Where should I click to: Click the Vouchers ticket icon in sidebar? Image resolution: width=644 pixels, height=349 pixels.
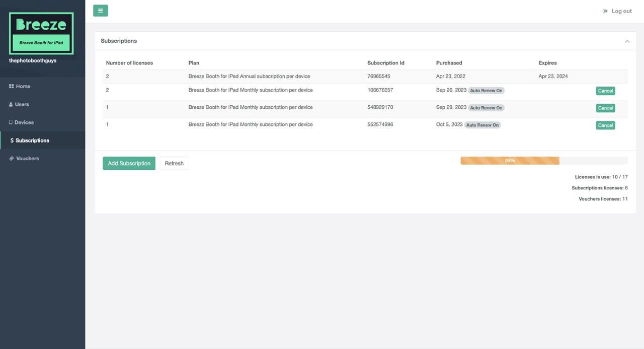tap(11, 159)
